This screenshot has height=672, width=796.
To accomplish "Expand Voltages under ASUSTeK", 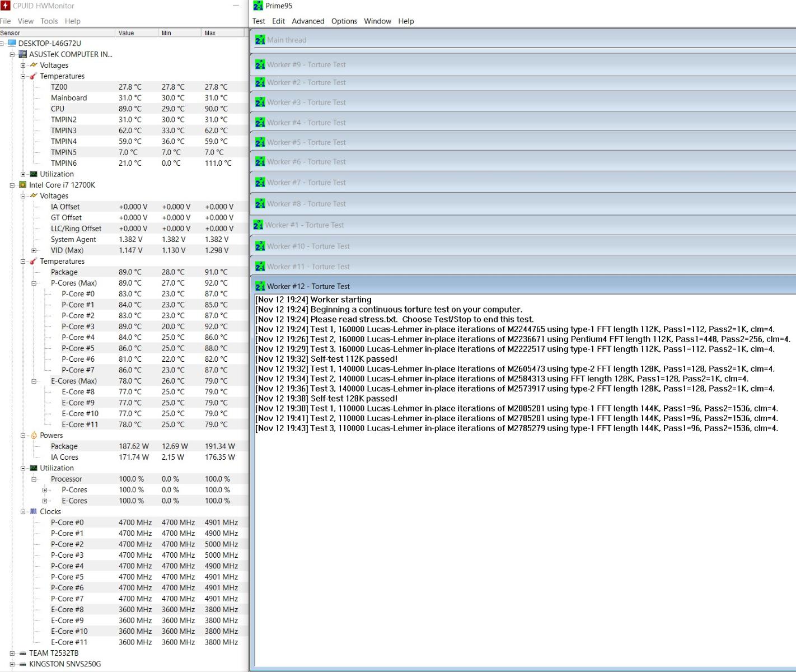I will click(23, 65).
